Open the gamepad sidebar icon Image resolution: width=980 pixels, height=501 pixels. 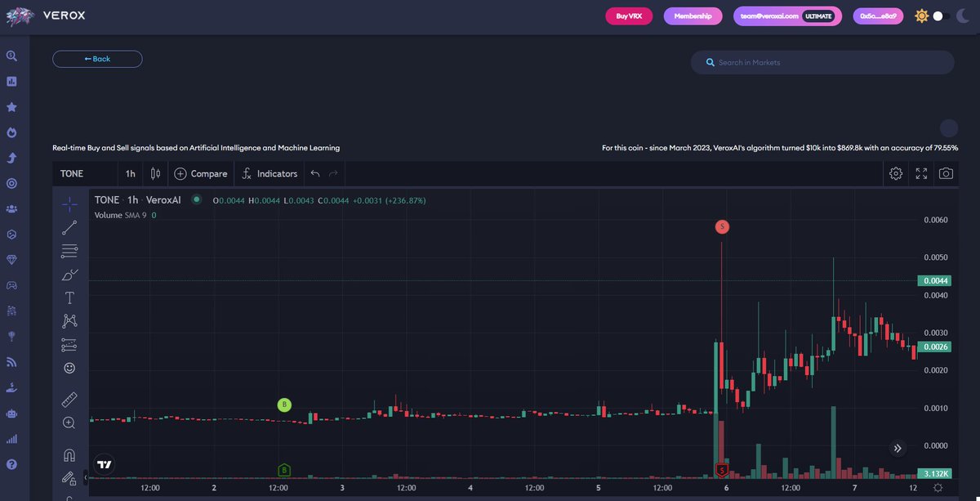tap(11, 285)
